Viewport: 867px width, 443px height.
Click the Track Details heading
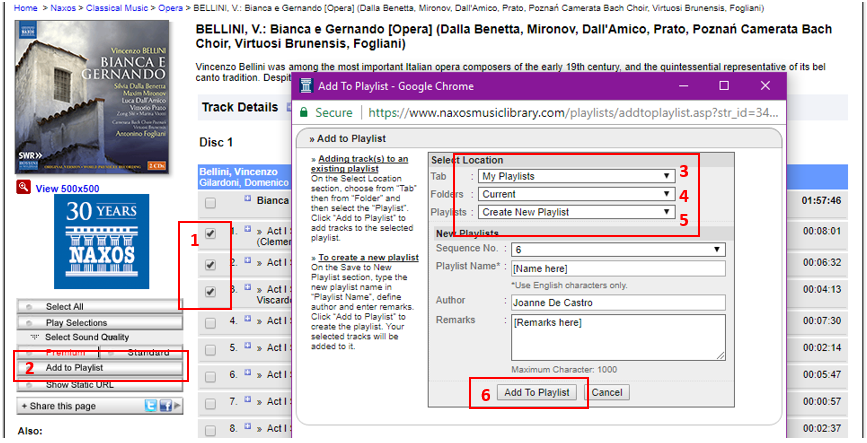click(240, 107)
